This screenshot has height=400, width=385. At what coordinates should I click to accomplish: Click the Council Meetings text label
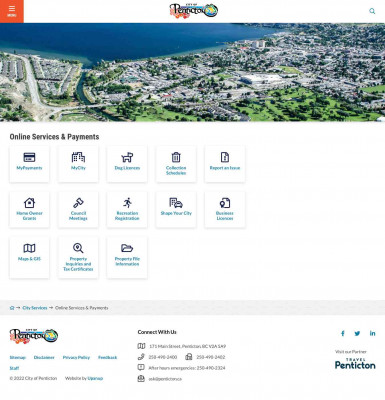pyautogui.click(x=78, y=216)
